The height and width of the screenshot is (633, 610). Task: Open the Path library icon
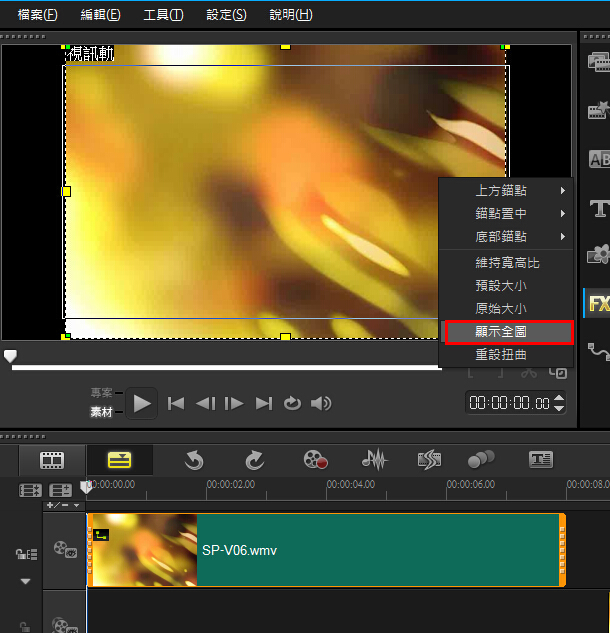point(598,351)
